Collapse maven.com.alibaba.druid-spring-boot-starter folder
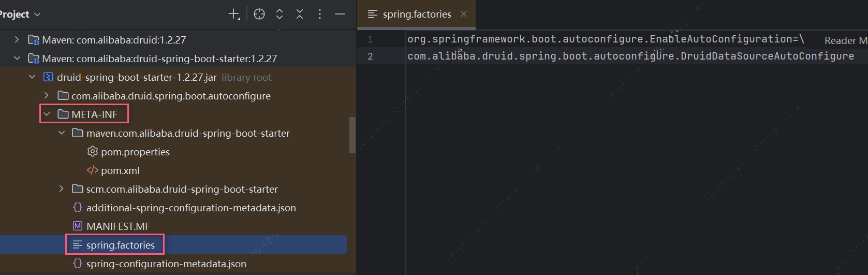This screenshot has width=868, height=275. 62,133
